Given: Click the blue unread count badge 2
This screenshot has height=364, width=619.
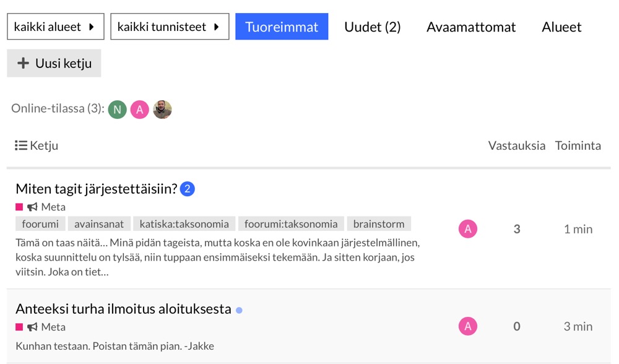Looking at the screenshot, I should (188, 189).
